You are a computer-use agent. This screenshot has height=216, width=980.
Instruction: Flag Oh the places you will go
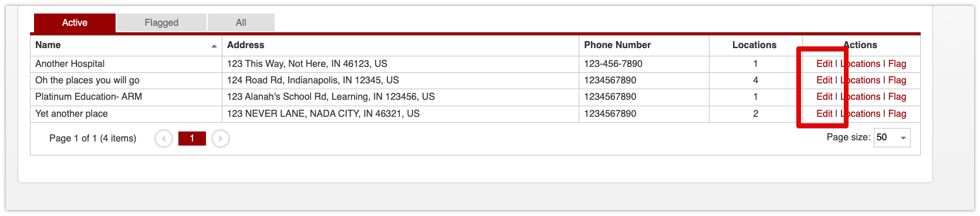coord(897,80)
